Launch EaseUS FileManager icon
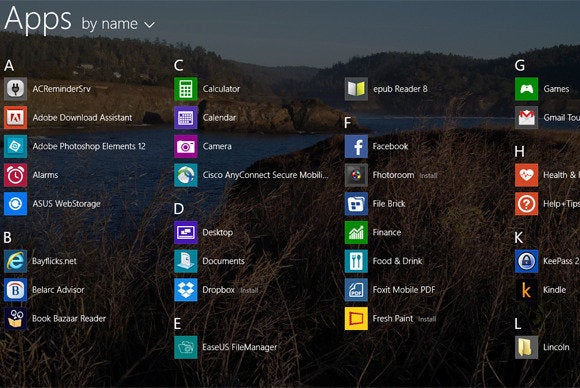This screenshot has height=388, width=580. click(x=186, y=347)
